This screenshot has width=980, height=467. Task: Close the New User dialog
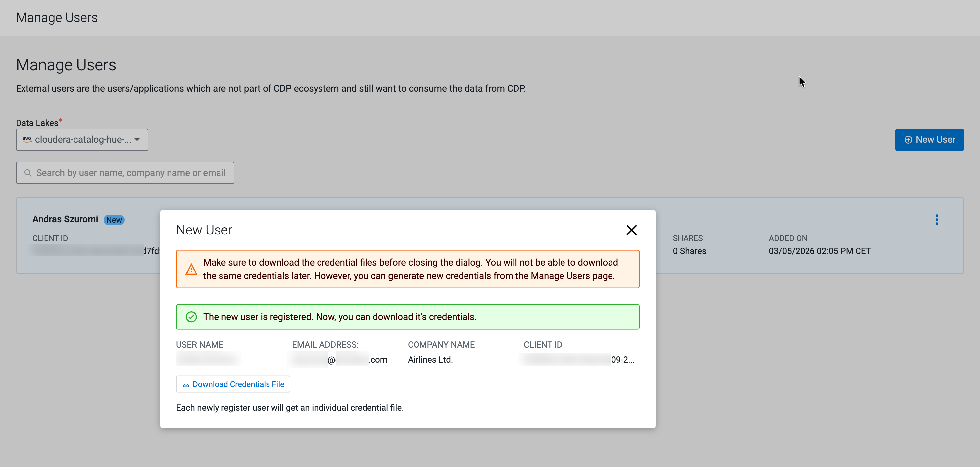pyautogui.click(x=631, y=230)
